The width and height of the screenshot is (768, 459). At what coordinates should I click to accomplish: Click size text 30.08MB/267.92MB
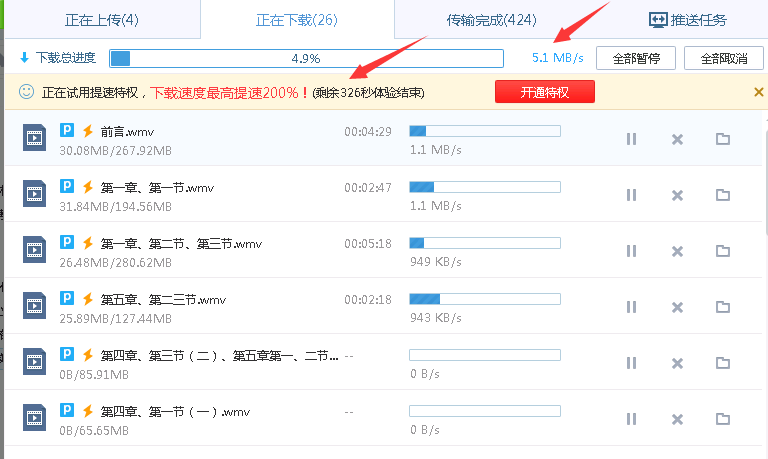116,150
